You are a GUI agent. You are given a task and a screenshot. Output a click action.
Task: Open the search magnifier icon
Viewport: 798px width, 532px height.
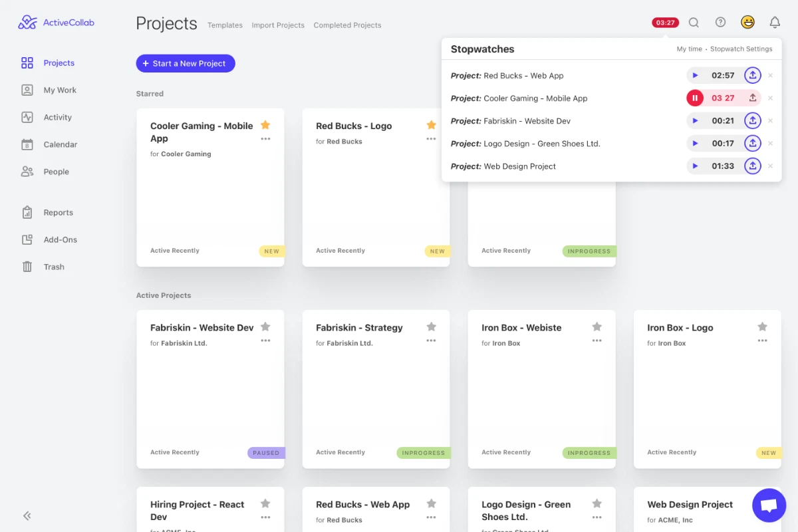pyautogui.click(x=694, y=22)
